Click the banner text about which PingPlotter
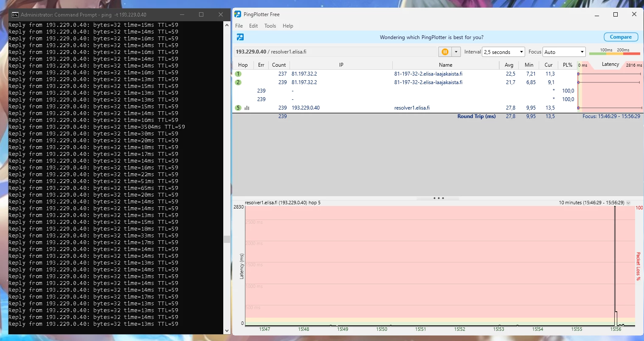Image resolution: width=644 pixels, height=341 pixels. pos(431,37)
